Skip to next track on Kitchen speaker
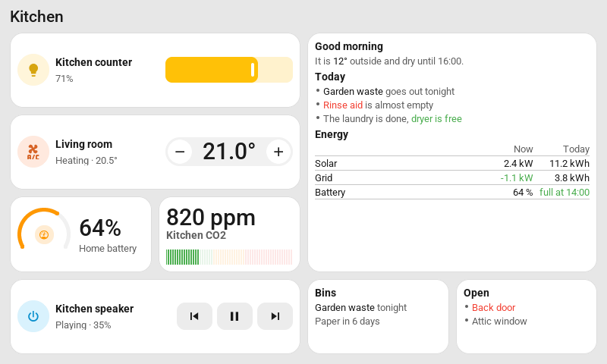Viewport: 607px width, 364px height. tap(275, 316)
